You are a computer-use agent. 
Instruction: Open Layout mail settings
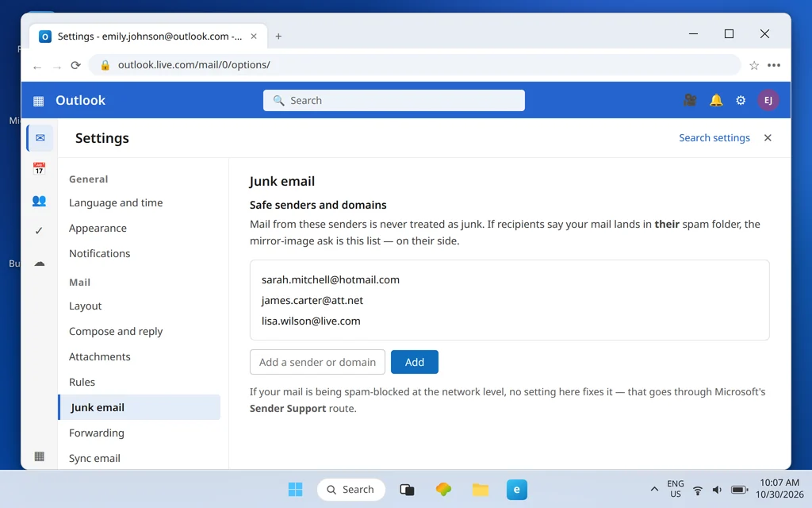click(86, 306)
